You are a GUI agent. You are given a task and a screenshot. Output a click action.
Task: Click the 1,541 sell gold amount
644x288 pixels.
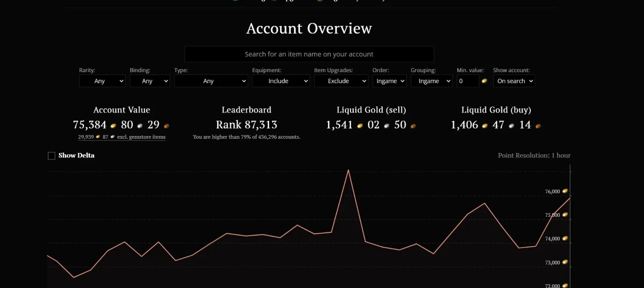tap(339, 124)
